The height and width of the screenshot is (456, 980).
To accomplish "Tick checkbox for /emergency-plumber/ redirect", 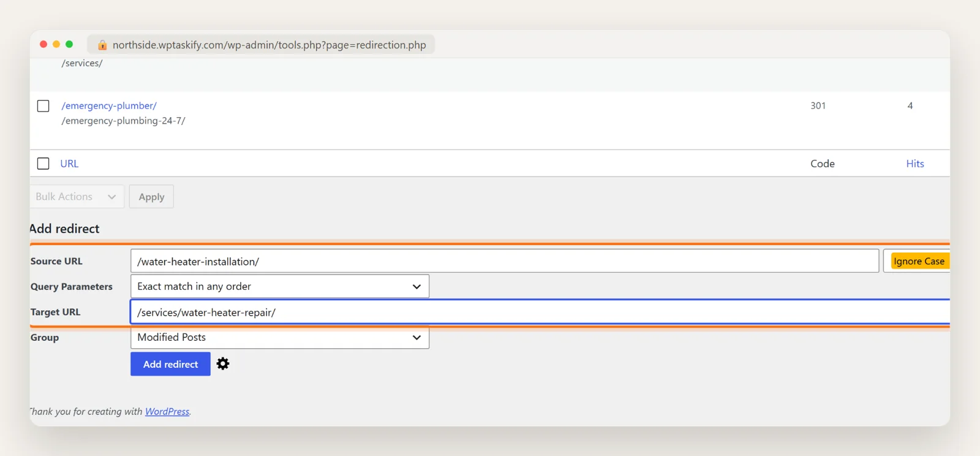I will tap(43, 106).
